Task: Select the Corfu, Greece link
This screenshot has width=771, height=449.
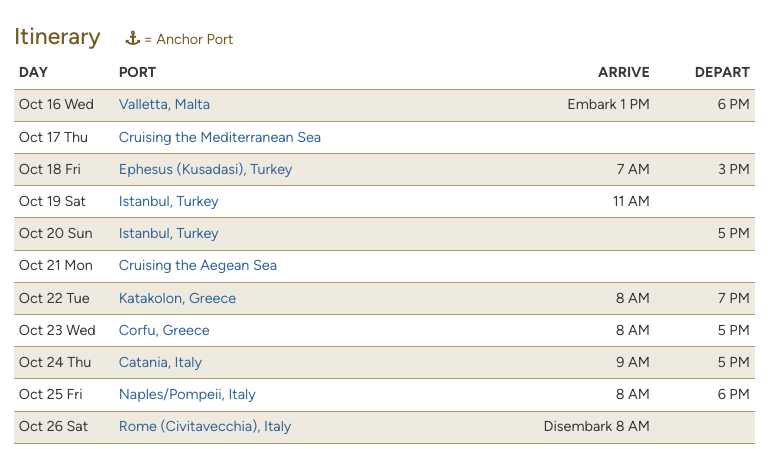Action: click(164, 330)
